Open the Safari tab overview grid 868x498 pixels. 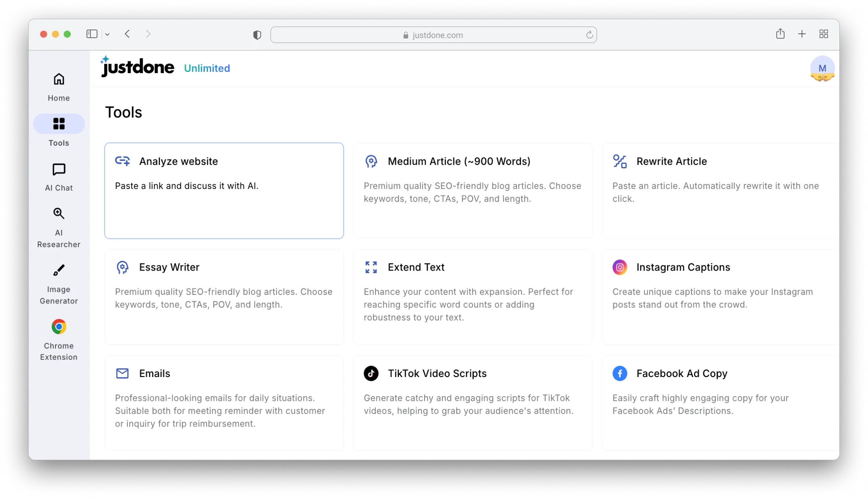click(x=824, y=34)
